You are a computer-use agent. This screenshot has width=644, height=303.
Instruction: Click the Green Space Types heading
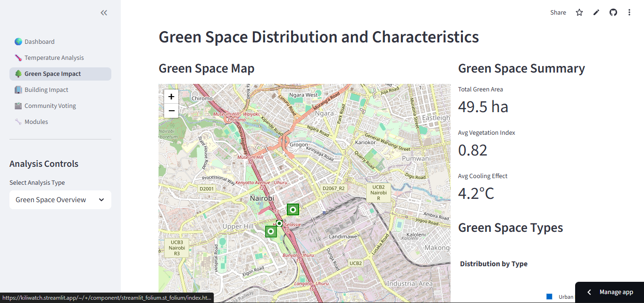tap(510, 228)
